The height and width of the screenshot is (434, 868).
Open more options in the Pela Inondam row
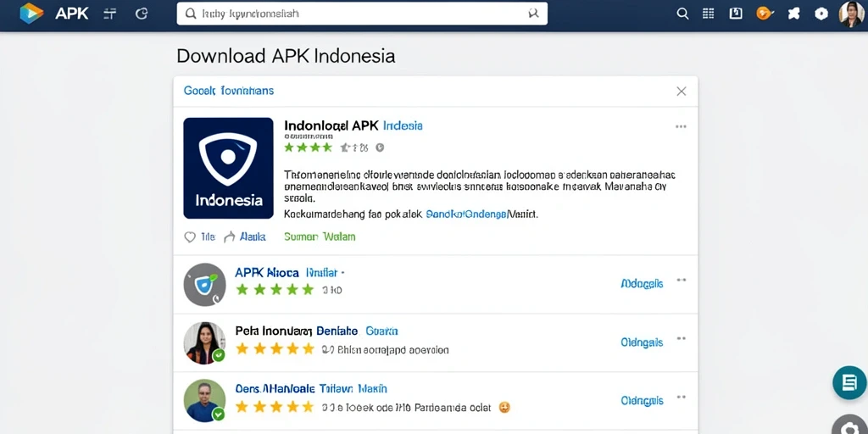pyautogui.click(x=682, y=339)
